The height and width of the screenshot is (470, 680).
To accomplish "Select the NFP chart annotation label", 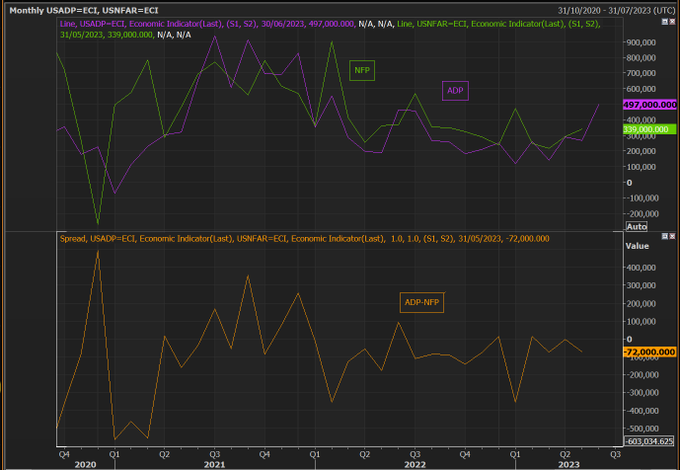I will pos(361,70).
